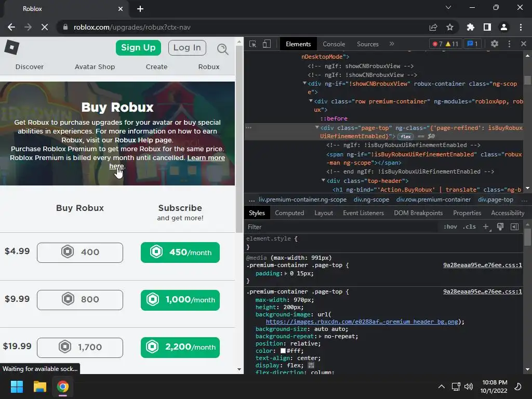The image size is (532, 399).
Task: Click the yellow warnings count badge
Action: pos(452,44)
